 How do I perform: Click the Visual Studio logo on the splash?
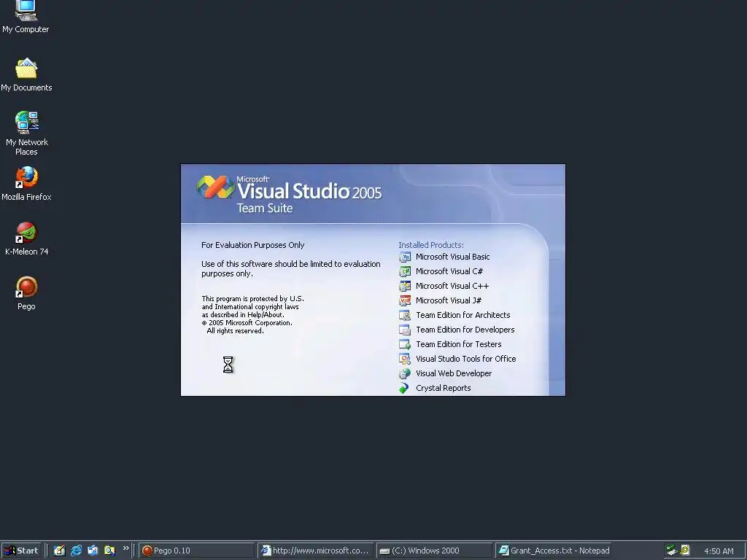click(216, 187)
